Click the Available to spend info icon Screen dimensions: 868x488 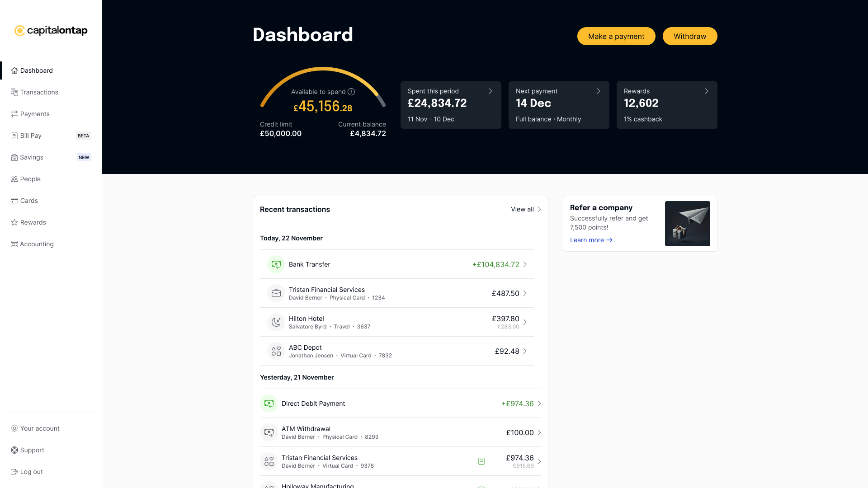pos(351,92)
